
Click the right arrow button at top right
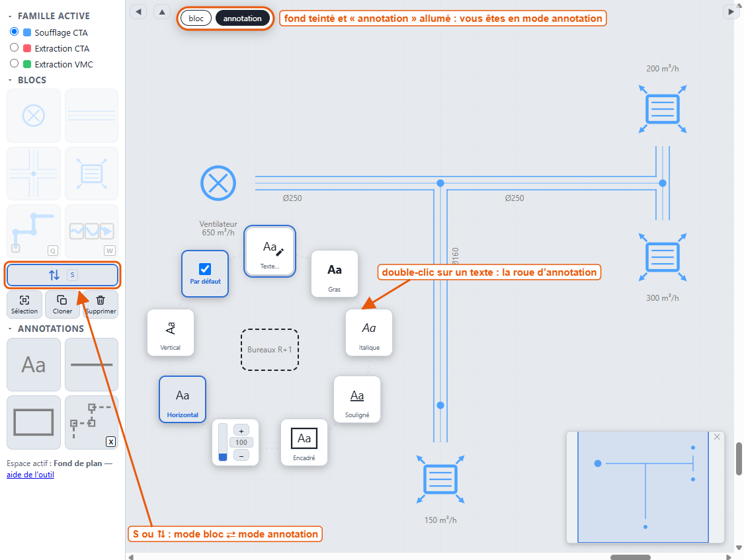pos(731,11)
